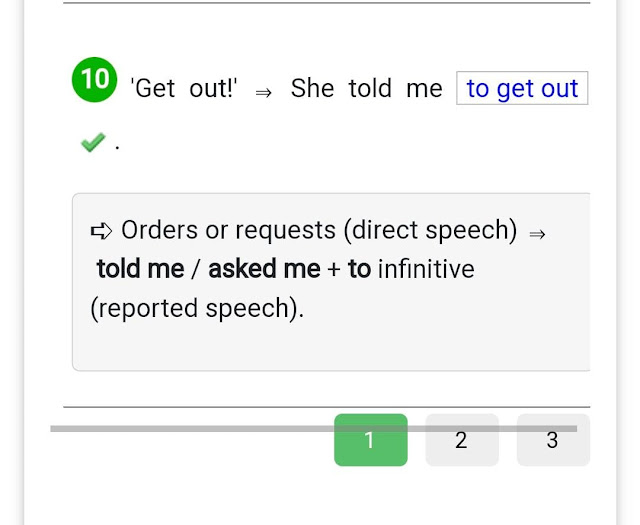Click the bold 'told me' text
This screenshot has width=640, height=525.
pos(140,269)
